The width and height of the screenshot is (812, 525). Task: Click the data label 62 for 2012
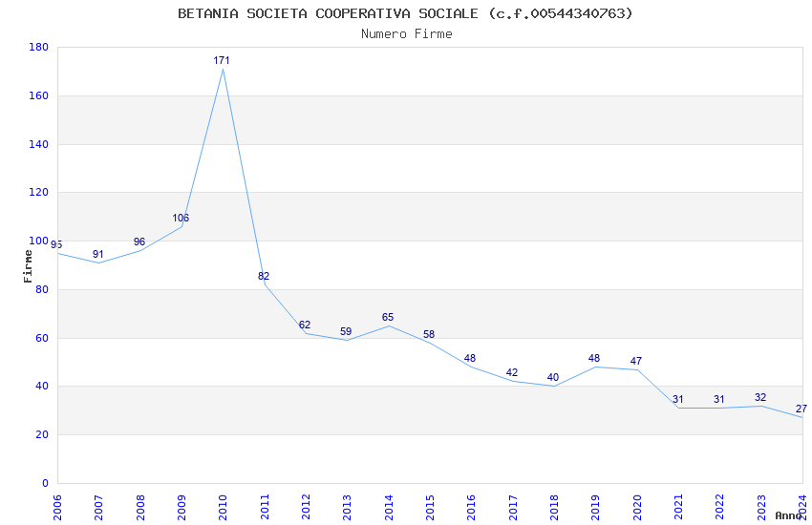tap(305, 325)
